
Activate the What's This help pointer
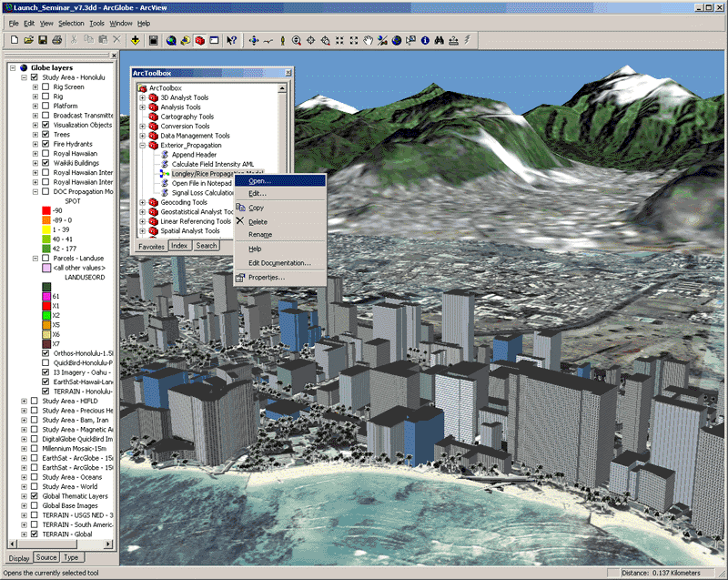(232, 40)
